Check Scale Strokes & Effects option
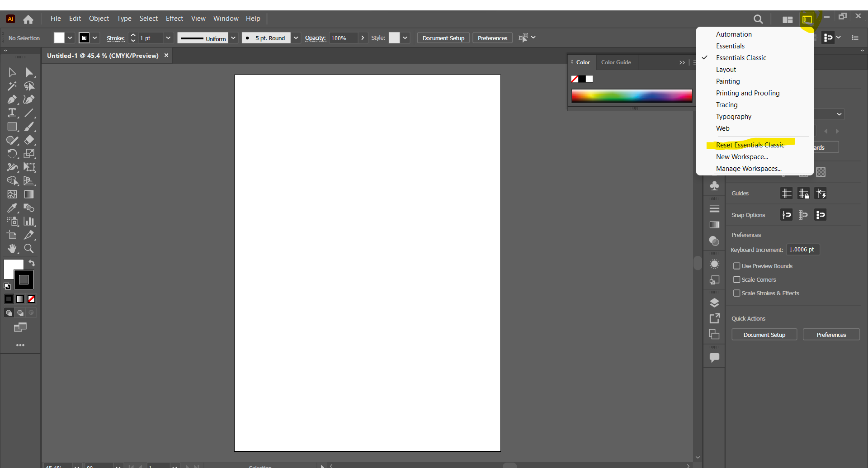Viewport: 868px width, 468px height. click(737, 293)
